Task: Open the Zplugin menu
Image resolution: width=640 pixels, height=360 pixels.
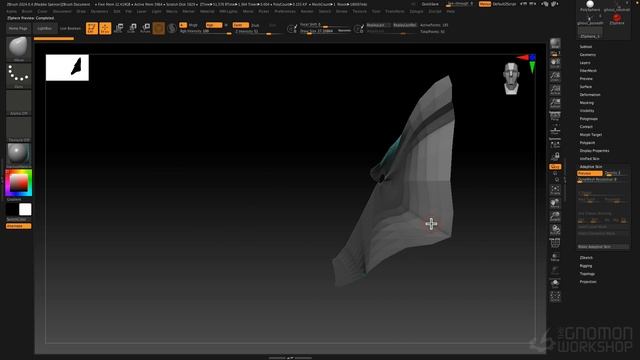Action: (416, 11)
